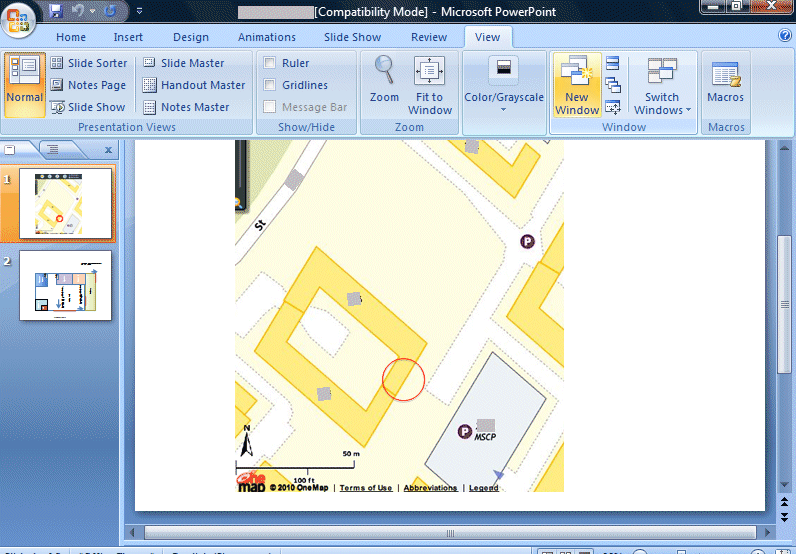Click the Notes Page button
The height and width of the screenshot is (554, 796).
click(x=88, y=85)
